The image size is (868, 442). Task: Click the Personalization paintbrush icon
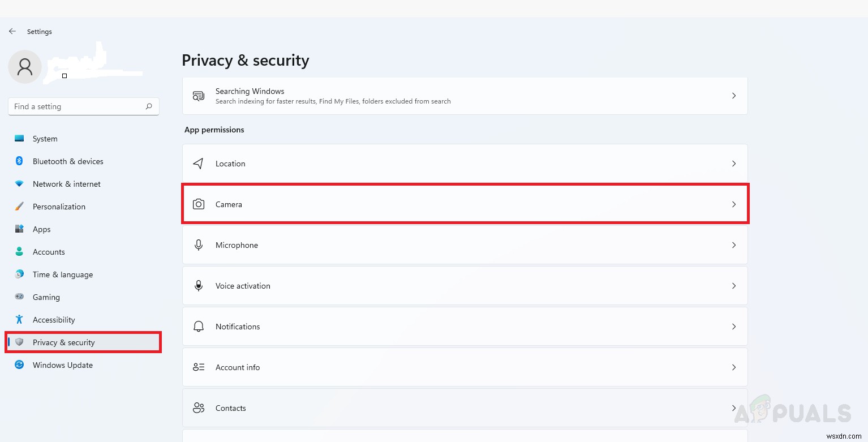19,207
